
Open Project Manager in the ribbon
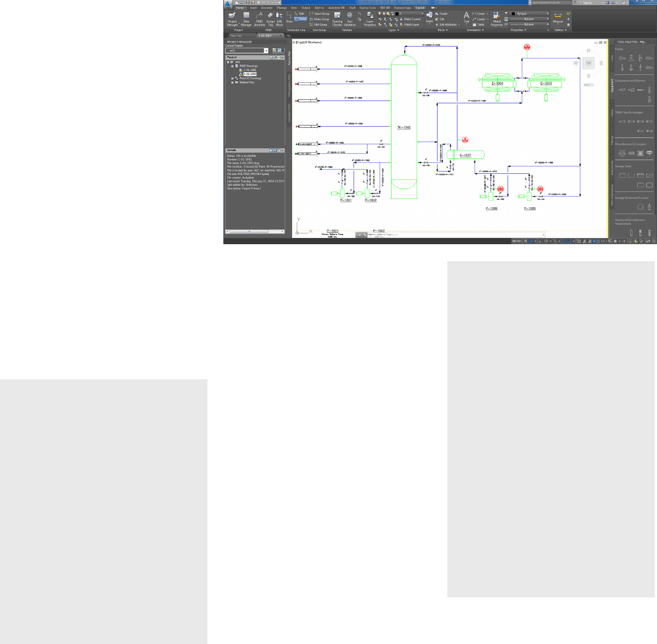coord(232,19)
